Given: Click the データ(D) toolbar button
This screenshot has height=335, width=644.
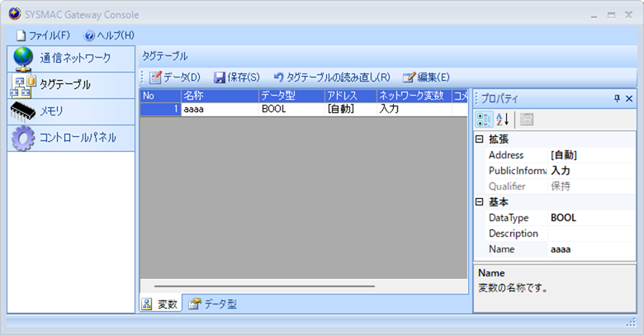Looking at the screenshot, I should [x=174, y=78].
